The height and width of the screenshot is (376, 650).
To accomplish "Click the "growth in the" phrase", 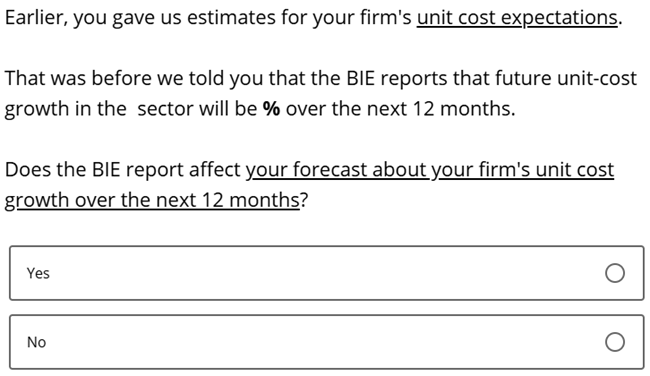I will point(65,109).
